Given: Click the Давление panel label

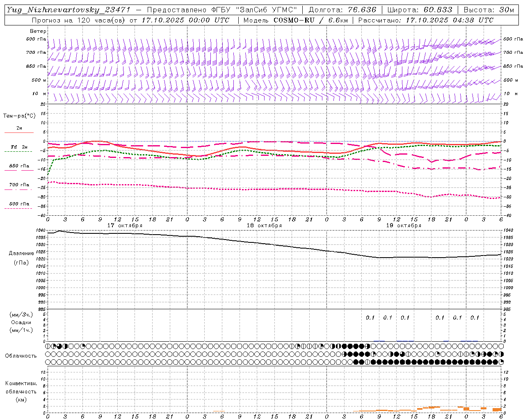Looking at the screenshot, I should click(21, 253).
